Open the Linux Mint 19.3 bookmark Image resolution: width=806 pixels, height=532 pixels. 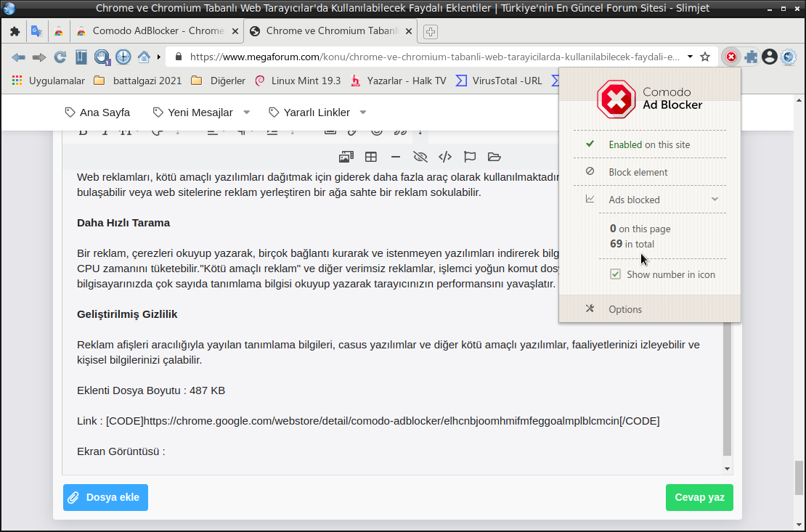[298, 81]
